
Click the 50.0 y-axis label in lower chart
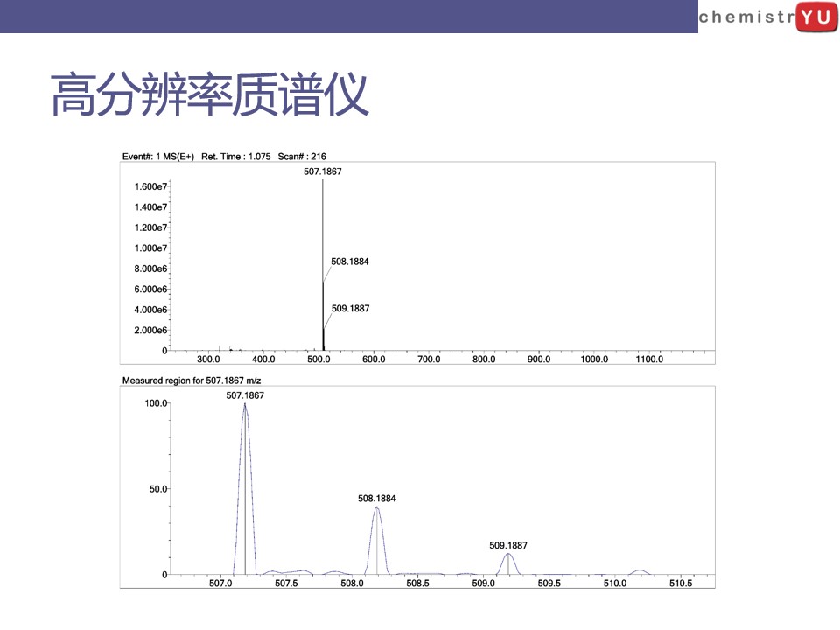click(158, 488)
